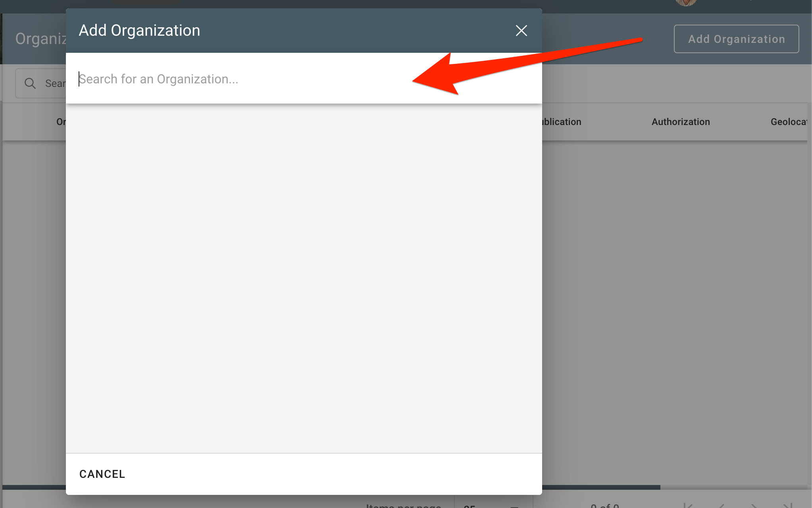The image size is (812, 508).
Task: Click the magnifier search icon
Action: coord(30,83)
